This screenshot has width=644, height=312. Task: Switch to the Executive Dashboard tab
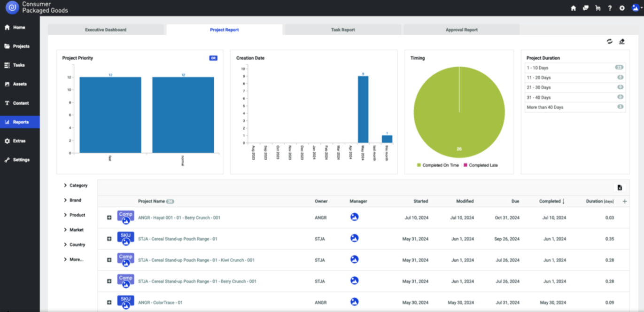[106, 30]
